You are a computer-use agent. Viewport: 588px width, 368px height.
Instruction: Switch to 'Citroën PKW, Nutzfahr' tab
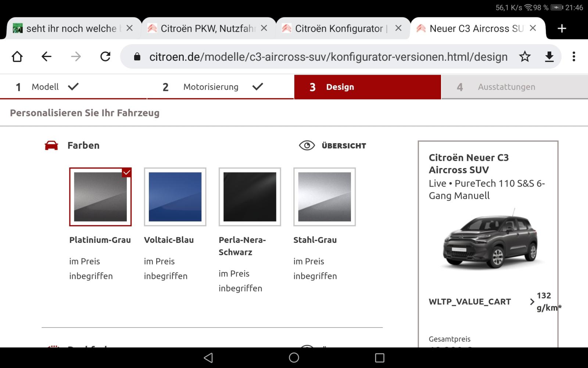tap(208, 28)
